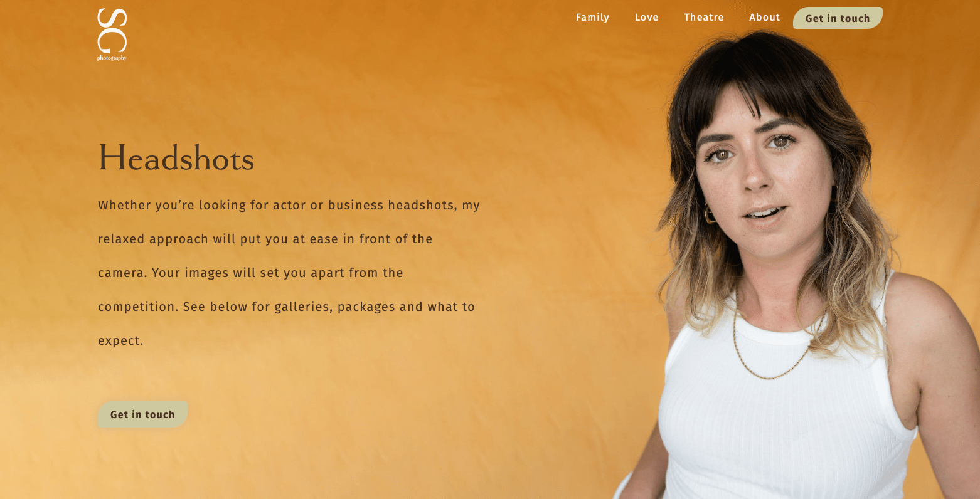
Task: Click the line 'camera. Your images will'
Action: (x=250, y=273)
